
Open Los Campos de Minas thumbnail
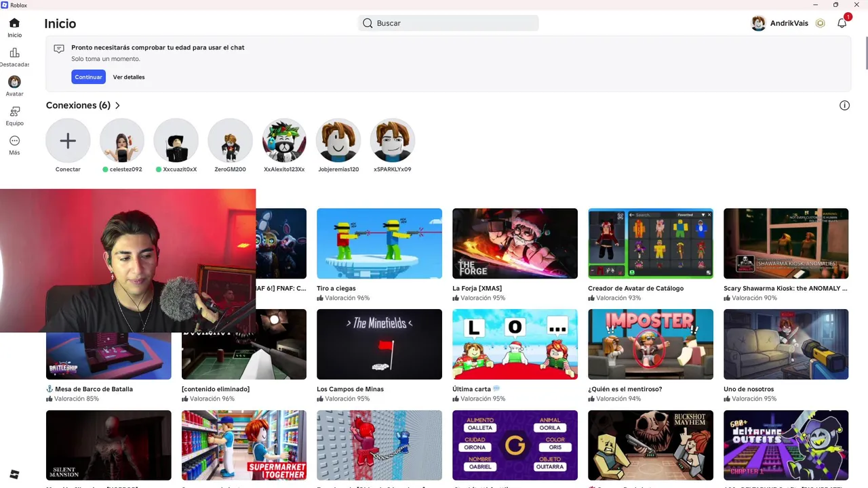[379, 344]
